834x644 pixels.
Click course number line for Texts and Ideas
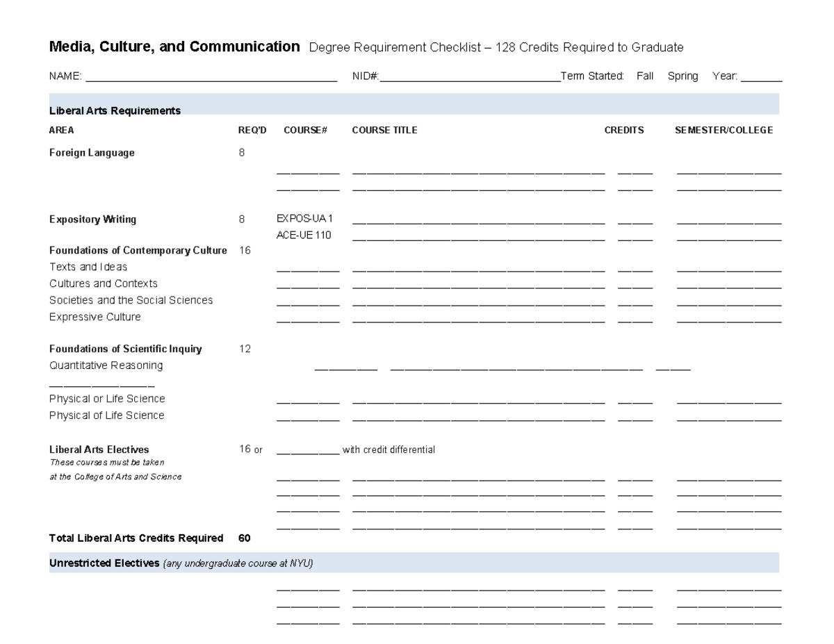tap(308, 270)
